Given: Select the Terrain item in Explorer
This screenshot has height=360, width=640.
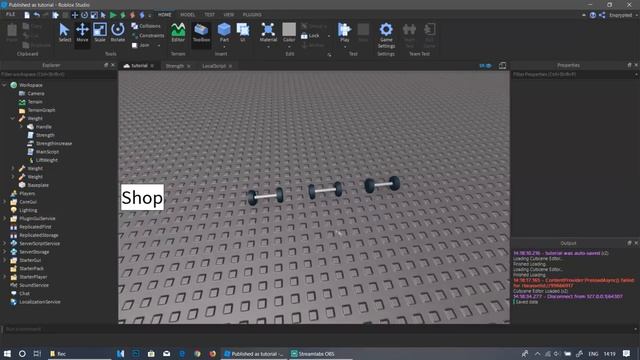Looking at the screenshot, I should click(35, 102).
